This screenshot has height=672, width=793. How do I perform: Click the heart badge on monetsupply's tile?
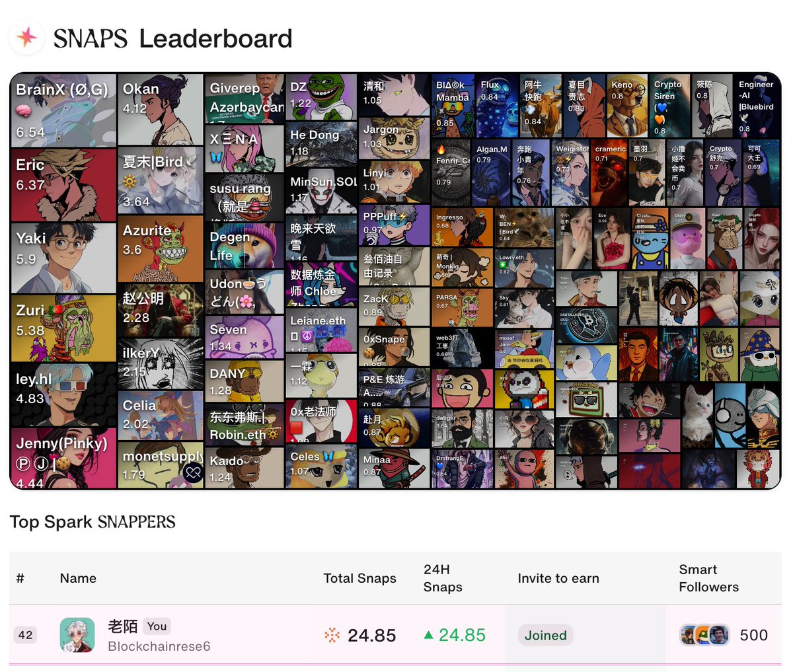click(193, 473)
